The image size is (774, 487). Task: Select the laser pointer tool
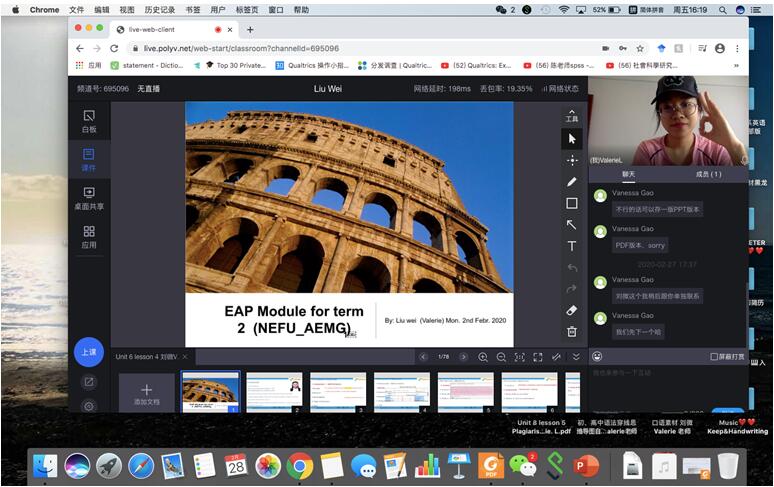click(x=572, y=160)
